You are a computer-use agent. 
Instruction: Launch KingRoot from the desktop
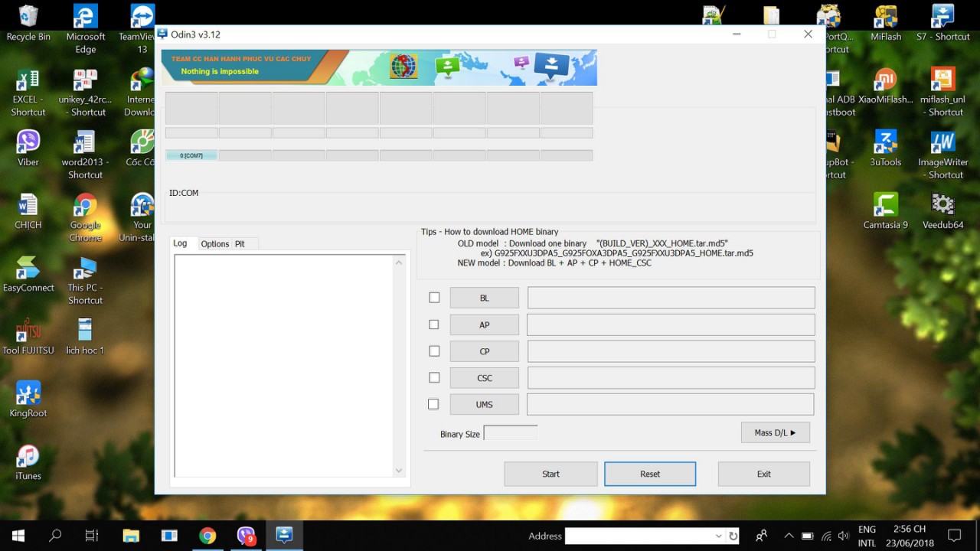point(28,399)
